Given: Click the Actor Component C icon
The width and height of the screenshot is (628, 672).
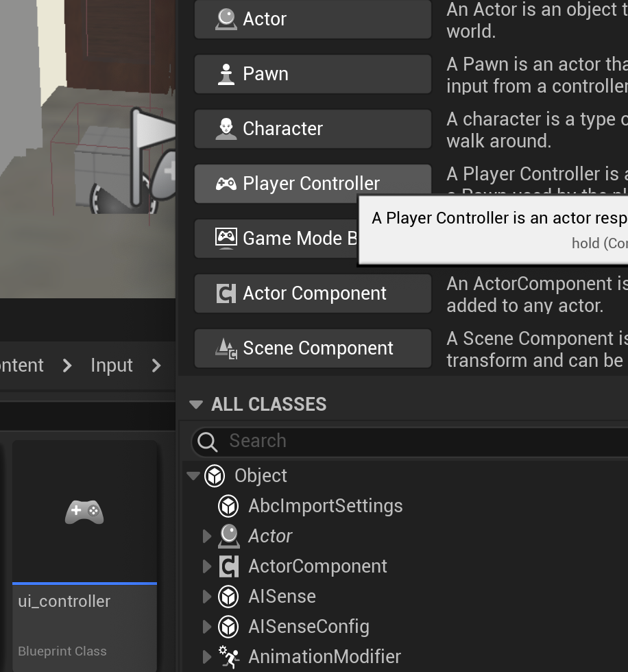Looking at the screenshot, I should click(226, 293).
